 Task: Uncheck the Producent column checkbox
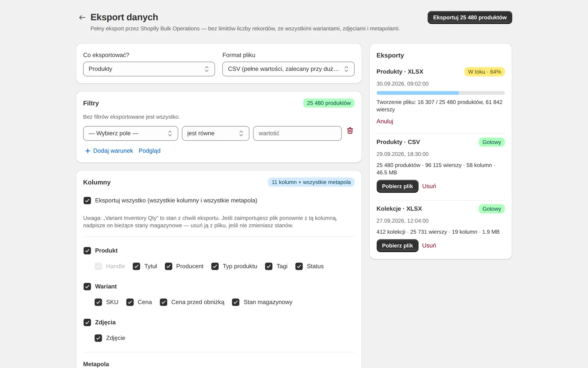tap(168, 266)
